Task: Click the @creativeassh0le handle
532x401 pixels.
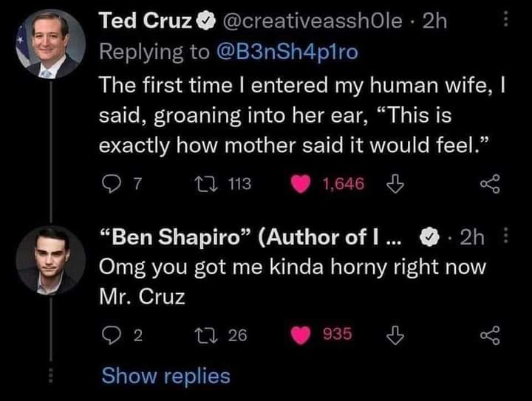Action: [312, 21]
